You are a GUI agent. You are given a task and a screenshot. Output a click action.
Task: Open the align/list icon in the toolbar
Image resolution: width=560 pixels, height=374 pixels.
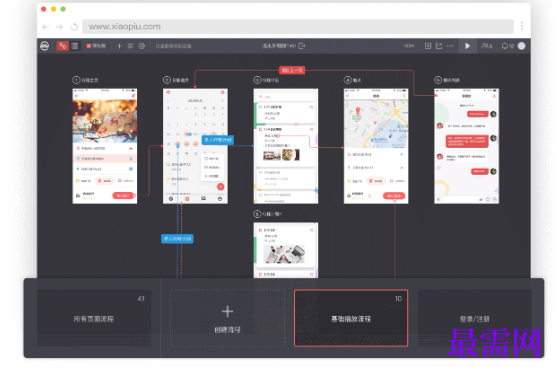point(130,46)
